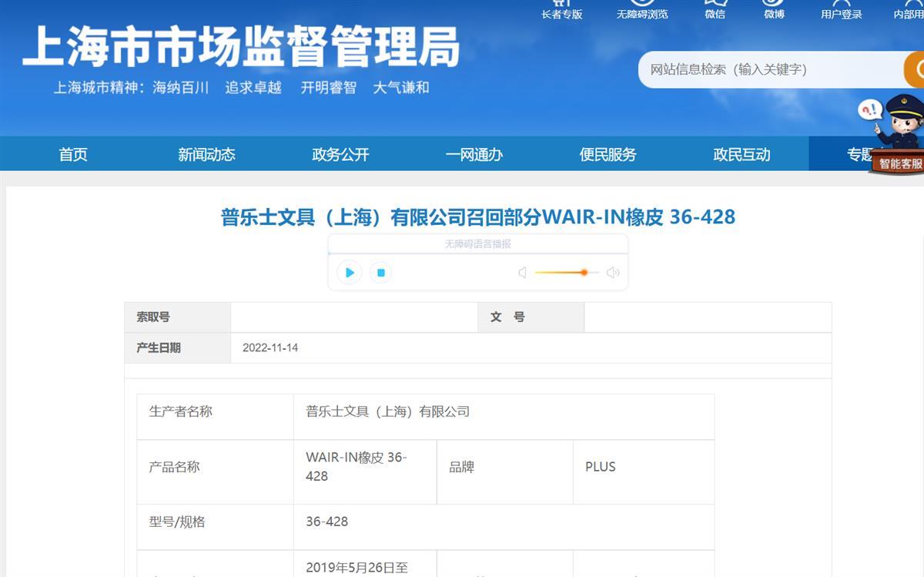Click the orange search button

915,70
